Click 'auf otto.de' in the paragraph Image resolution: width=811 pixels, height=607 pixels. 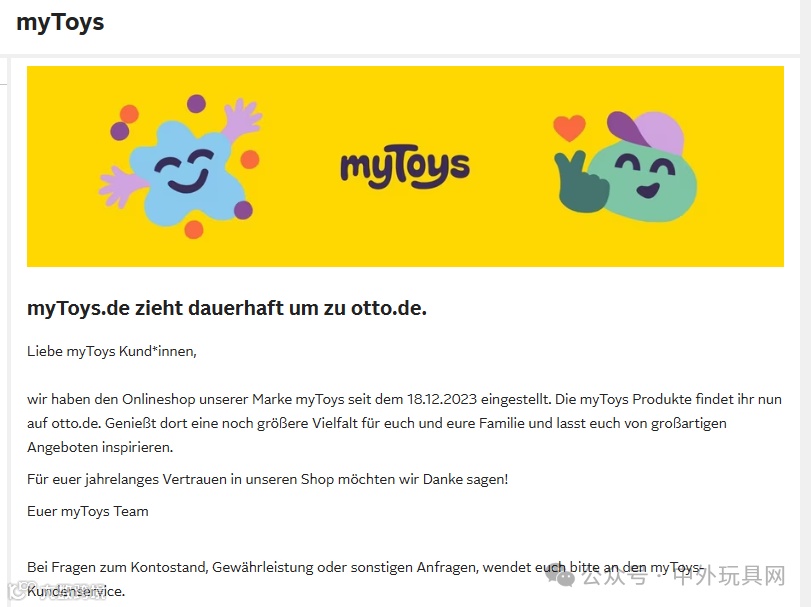click(x=64, y=423)
